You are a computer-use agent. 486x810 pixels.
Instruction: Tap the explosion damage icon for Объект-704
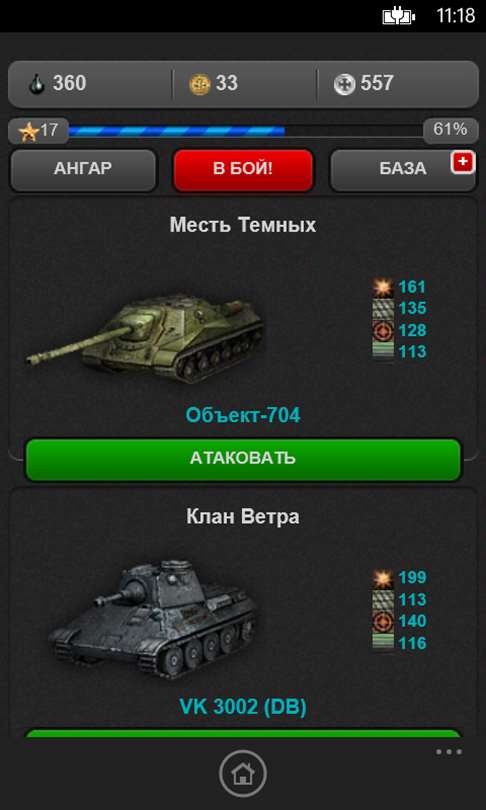pos(383,287)
